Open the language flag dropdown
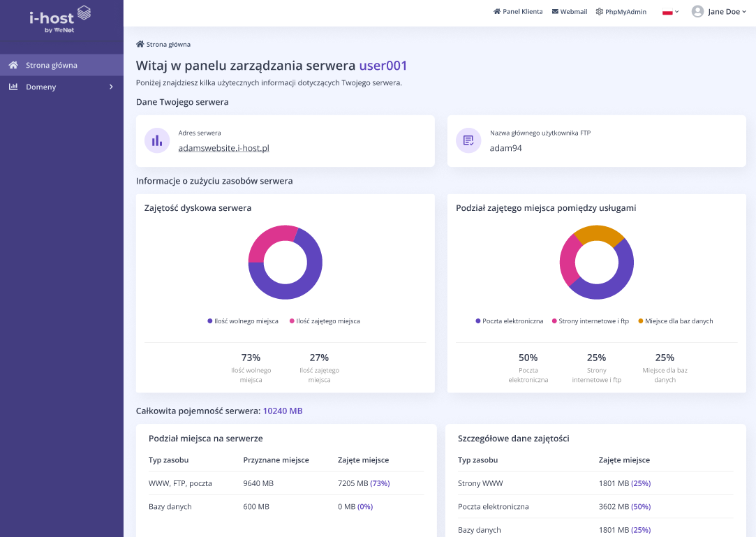The height and width of the screenshot is (537, 756). (669, 11)
